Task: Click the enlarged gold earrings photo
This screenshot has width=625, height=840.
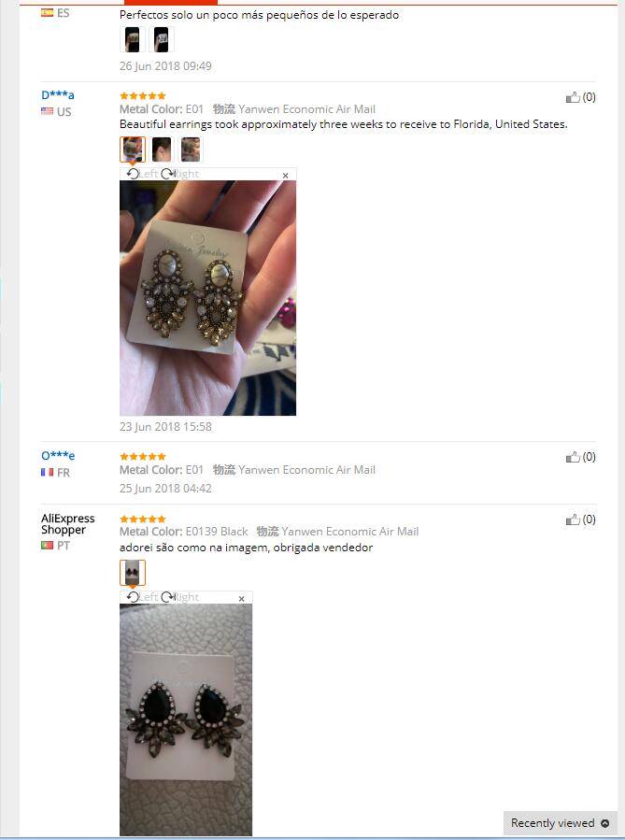Action: [207, 298]
